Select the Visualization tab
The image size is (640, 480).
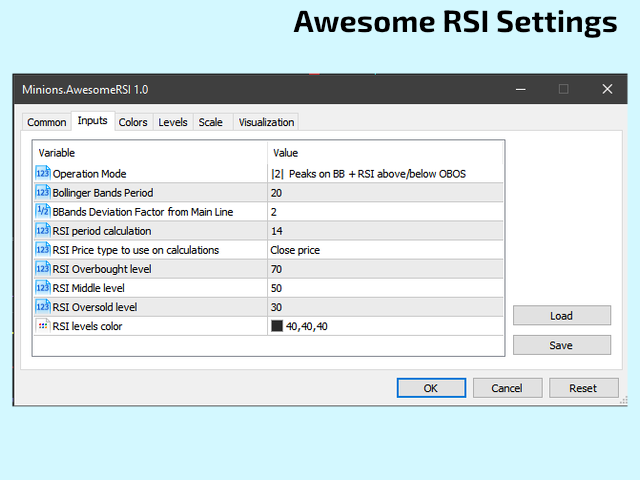[266, 122]
